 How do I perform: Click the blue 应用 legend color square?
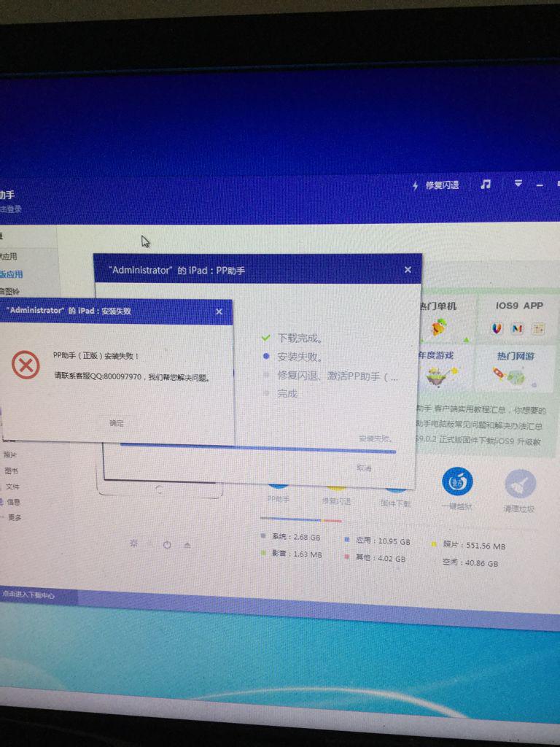[347, 539]
